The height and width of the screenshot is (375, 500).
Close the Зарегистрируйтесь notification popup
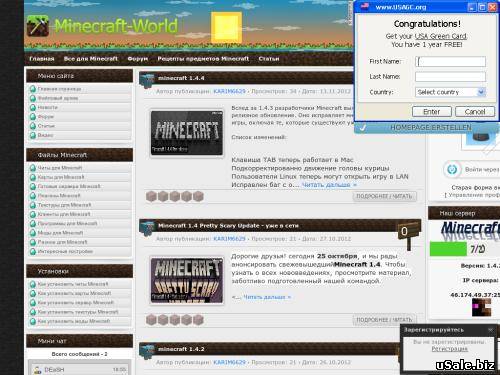click(x=490, y=330)
